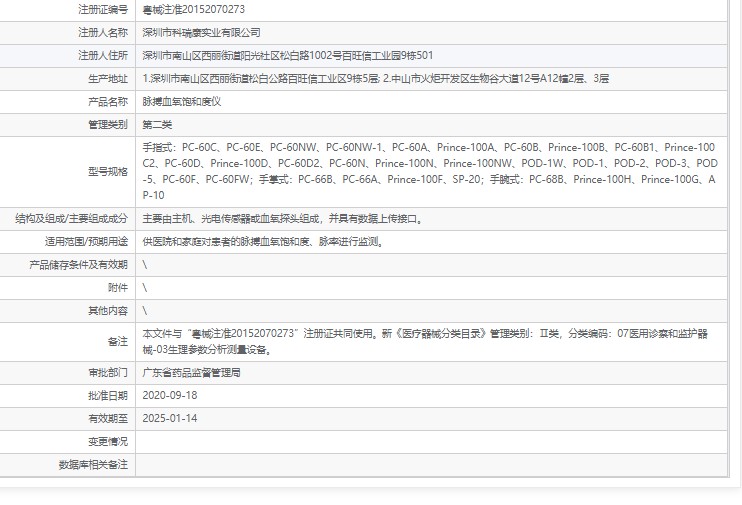Click the 有效期至 label
The height and width of the screenshot is (505, 742).
(108, 418)
